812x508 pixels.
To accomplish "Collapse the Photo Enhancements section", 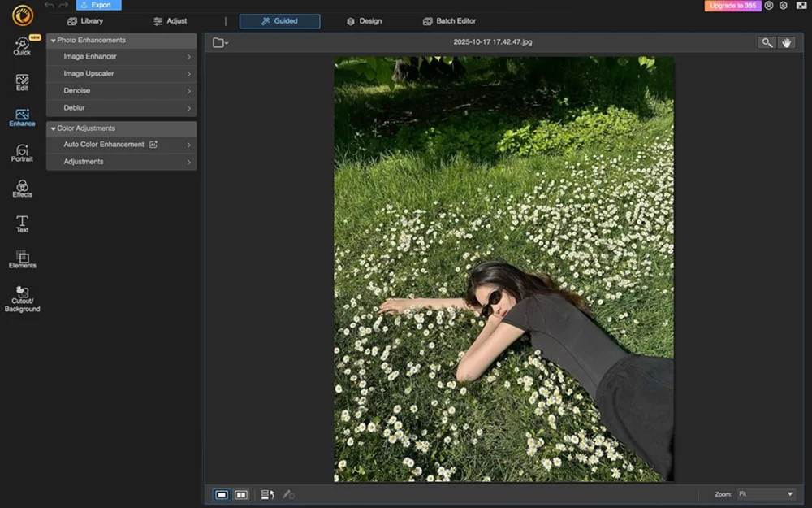I will [x=54, y=40].
